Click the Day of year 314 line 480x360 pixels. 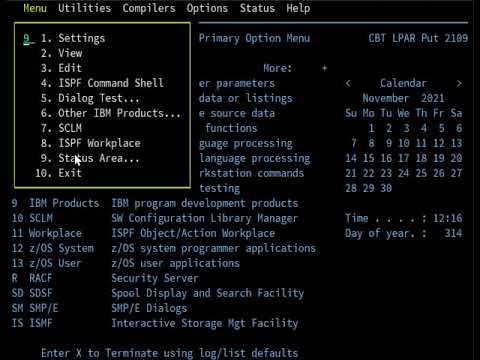(x=403, y=233)
